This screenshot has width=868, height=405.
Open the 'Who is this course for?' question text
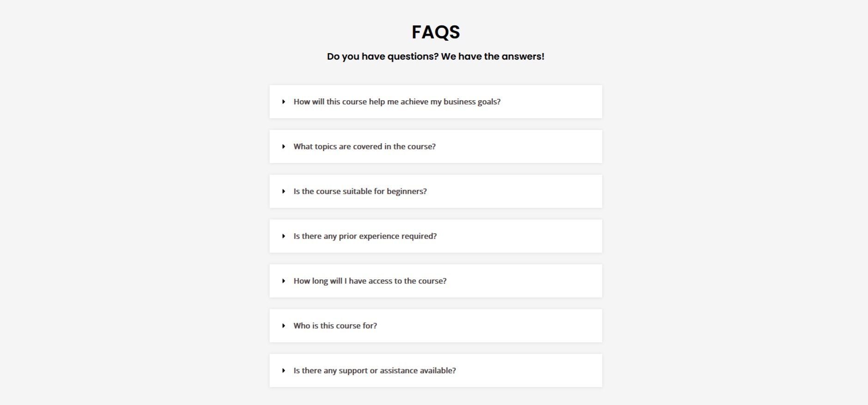(x=335, y=326)
